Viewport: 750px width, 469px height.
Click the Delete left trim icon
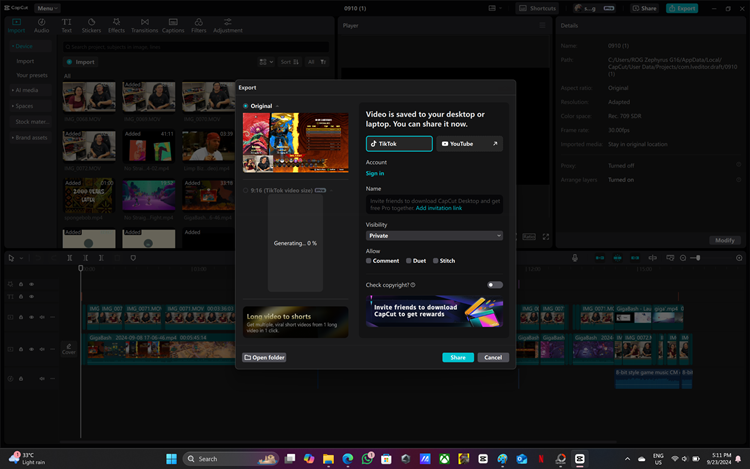click(x=86, y=258)
